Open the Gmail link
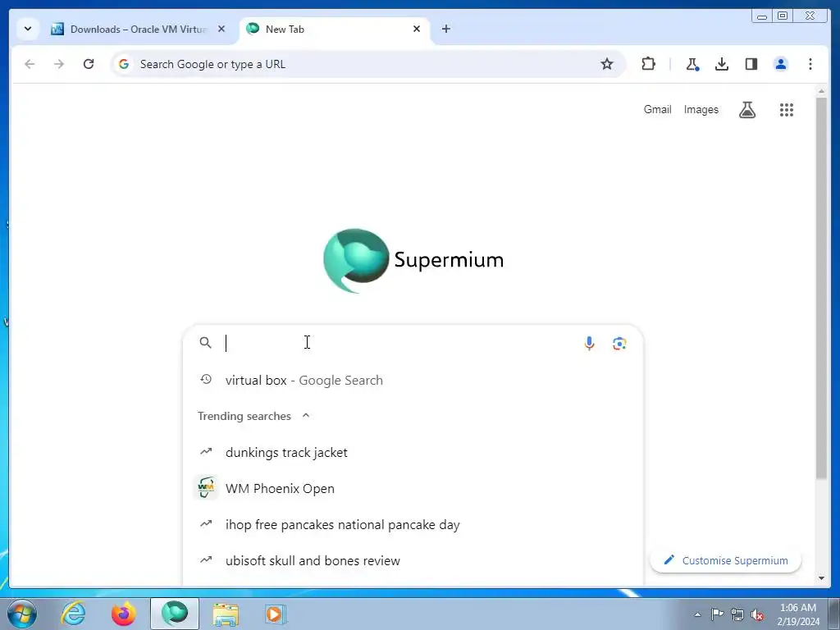The image size is (840, 630). (657, 109)
